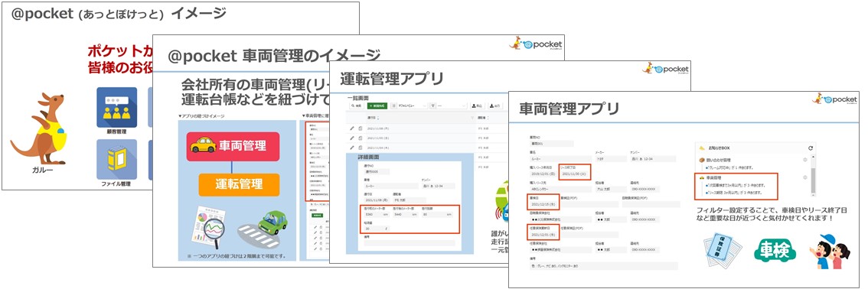Screen dimensions: 868x289
Task: Click the pencil edit icon on first list row
Action: (352, 128)
